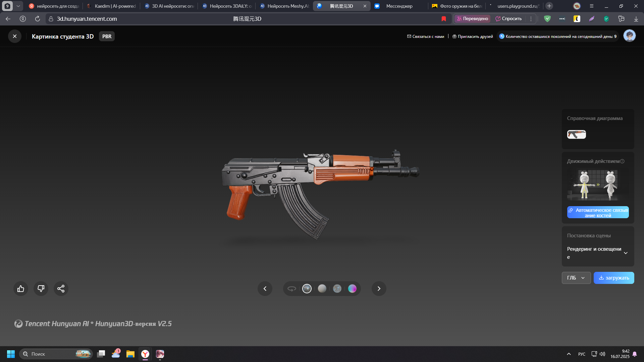Open File Explorer from the taskbar
644x362 pixels.
130,354
